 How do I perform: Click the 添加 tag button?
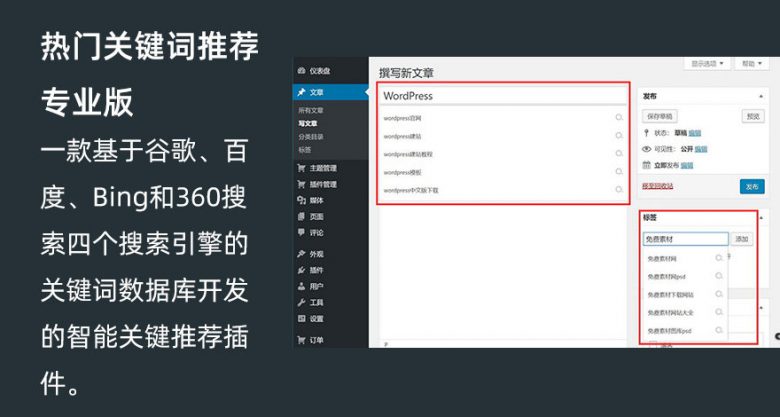(742, 239)
